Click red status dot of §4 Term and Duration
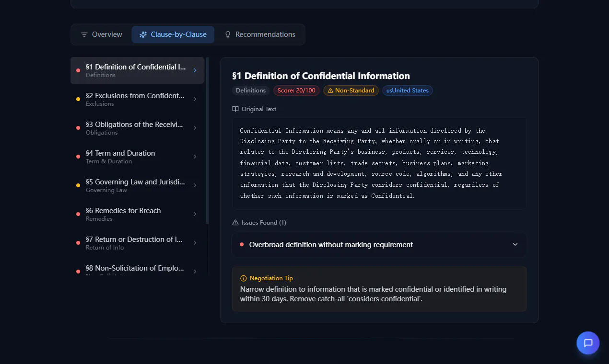The height and width of the screenshot is (364, 609). (x=78, y=157)
